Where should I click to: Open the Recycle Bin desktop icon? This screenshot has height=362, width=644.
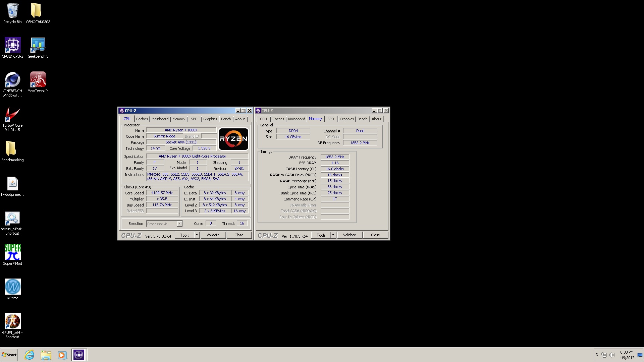pos(12,13)
